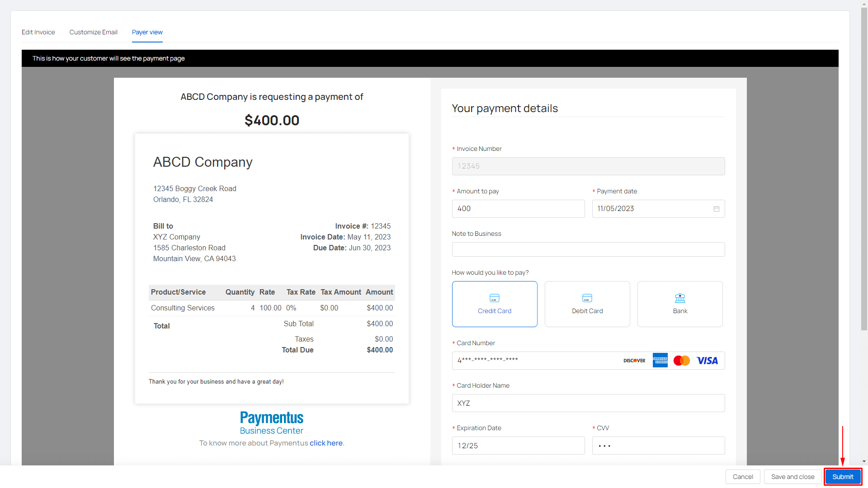Click the Amount to pay field

[x=518, y=209]
